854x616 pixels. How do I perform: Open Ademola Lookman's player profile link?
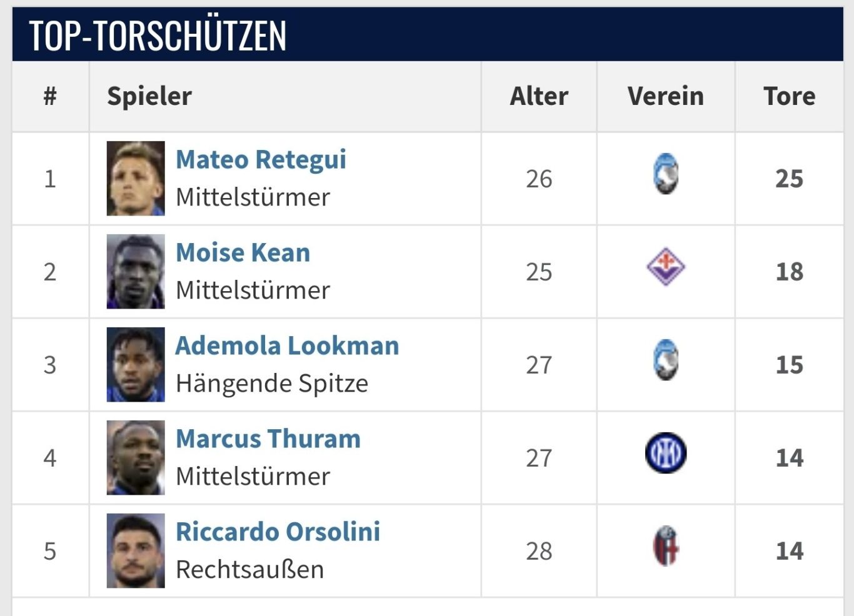287,346
